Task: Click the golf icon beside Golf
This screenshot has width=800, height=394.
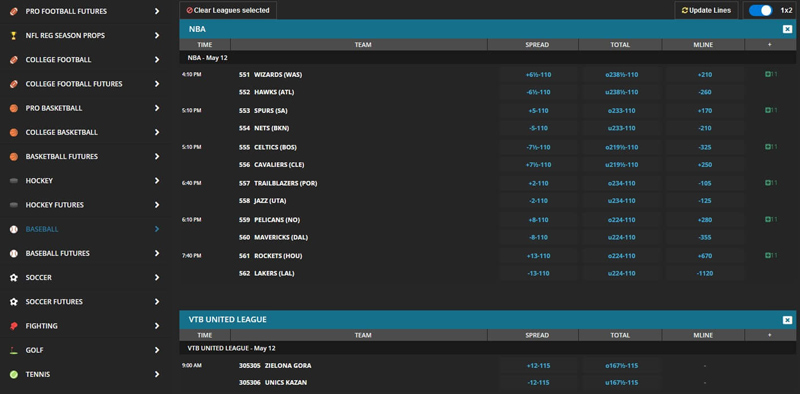Action: click(x=14, y=350)
